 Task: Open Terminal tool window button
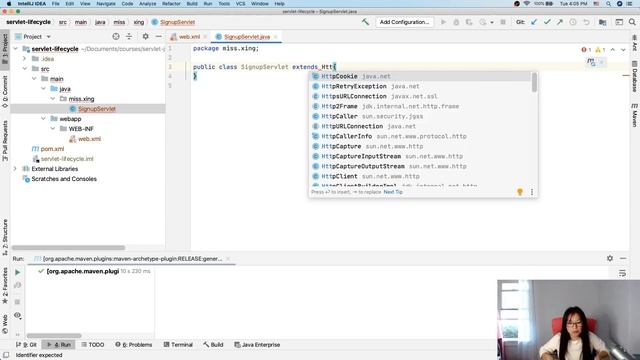coord(178,344)
